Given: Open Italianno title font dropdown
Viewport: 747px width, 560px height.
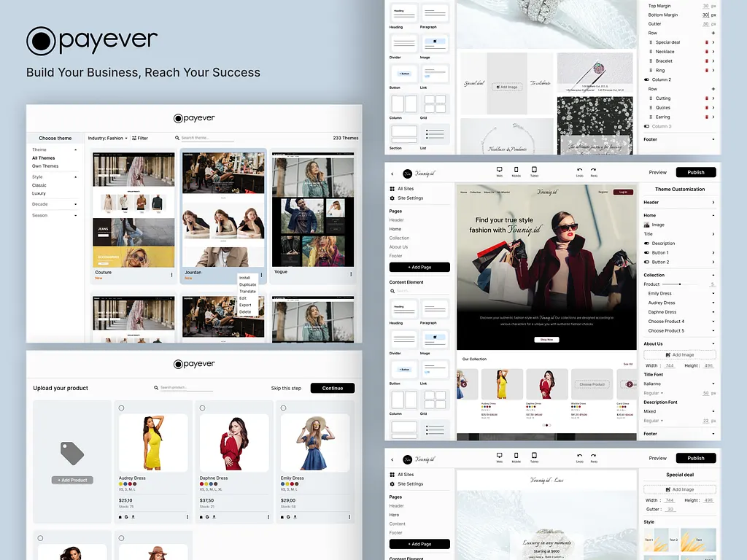Looking at the screenshot, I should click(713, 384).
